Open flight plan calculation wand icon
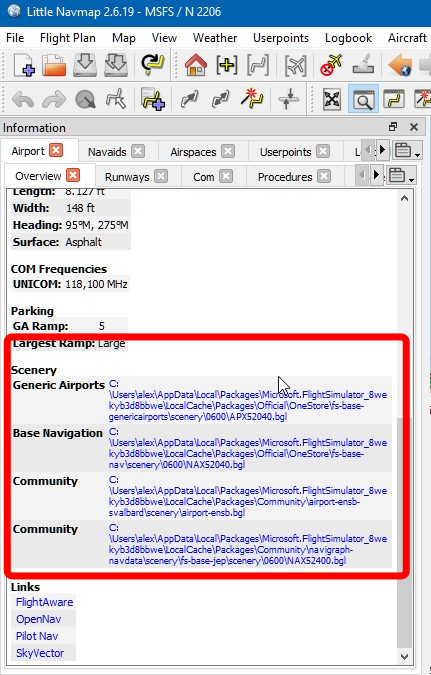 click(x=252, y=99)
